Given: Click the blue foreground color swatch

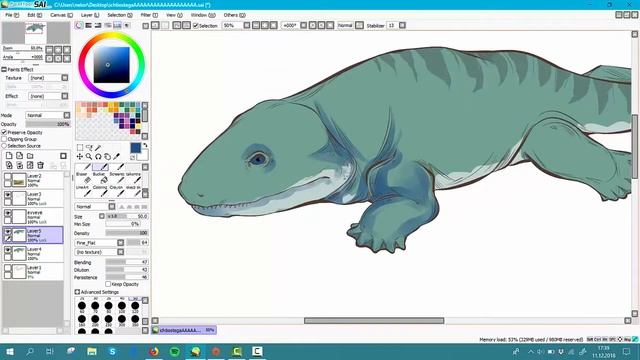Looking at the screenshot, I should 136,148.
